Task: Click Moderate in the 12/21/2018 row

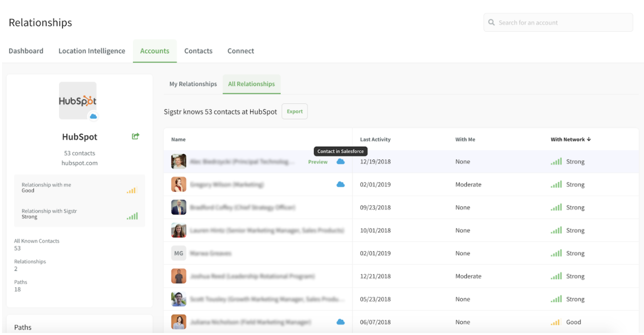Action: coord(468,276)
